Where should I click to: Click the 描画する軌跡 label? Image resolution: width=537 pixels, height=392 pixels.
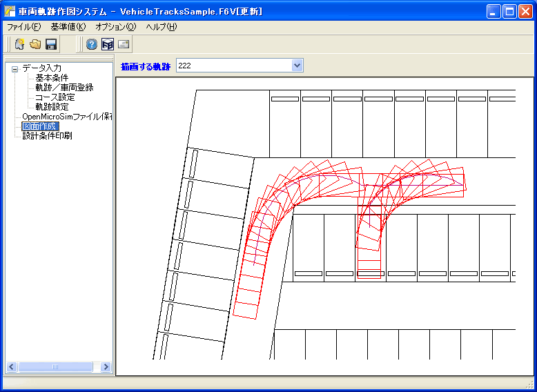click(146, 66)
